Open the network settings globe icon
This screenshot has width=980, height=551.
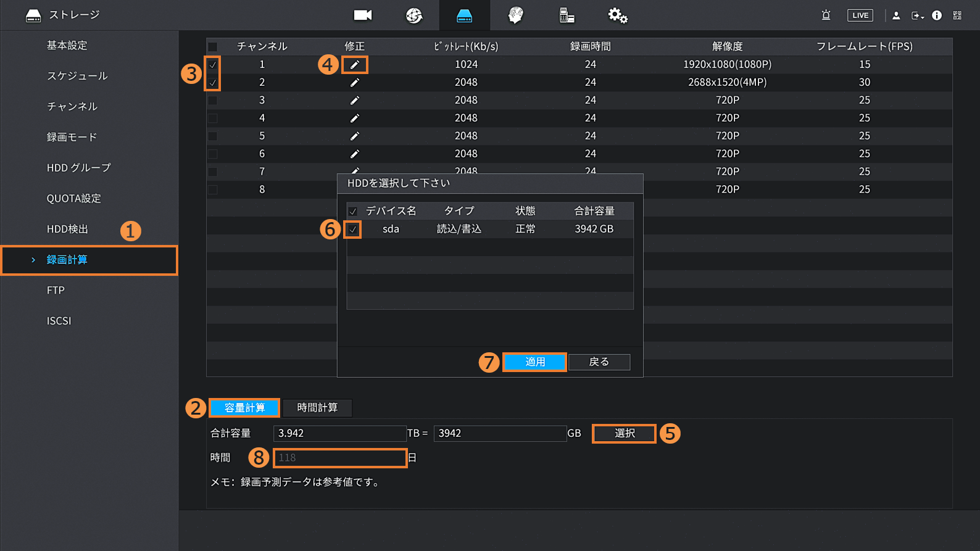pyautogui.click(x=413, y=15)
